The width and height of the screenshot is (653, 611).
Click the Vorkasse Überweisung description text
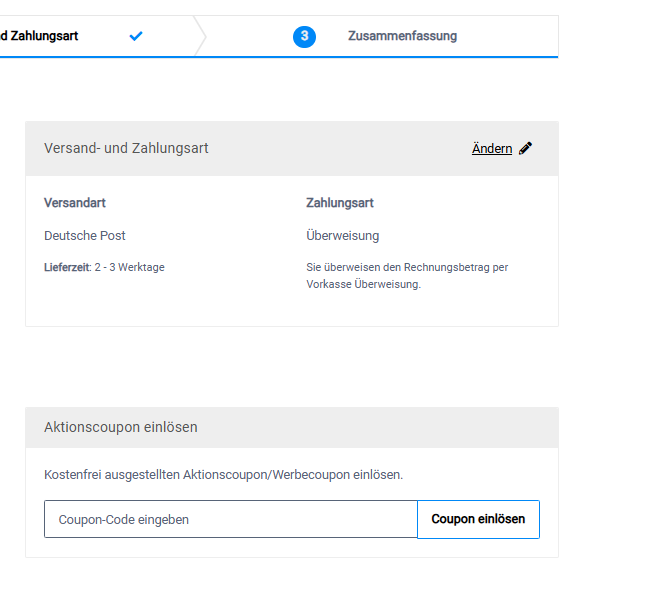click(x=363, y=284)
